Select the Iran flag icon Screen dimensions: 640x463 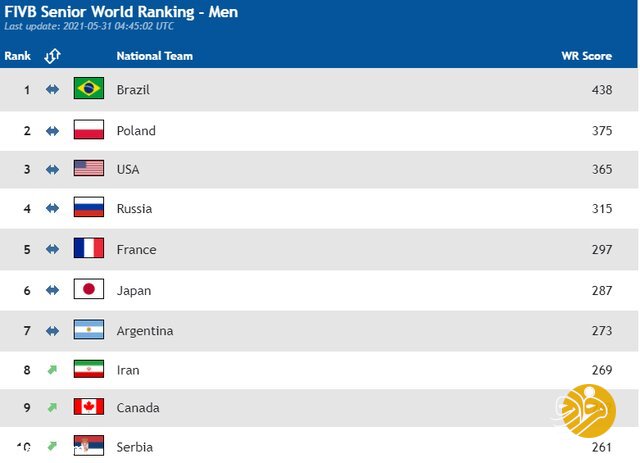point(89,369)
